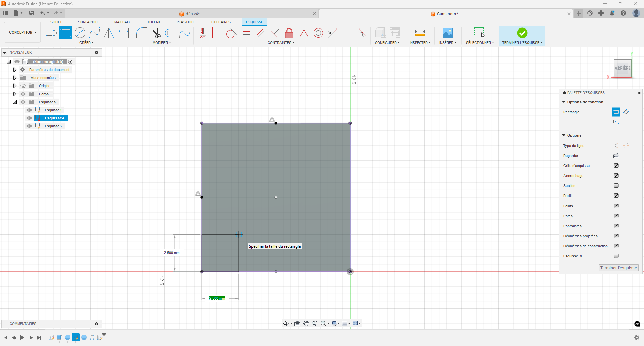Apply the Symmetry constraint

coord(347,33)
